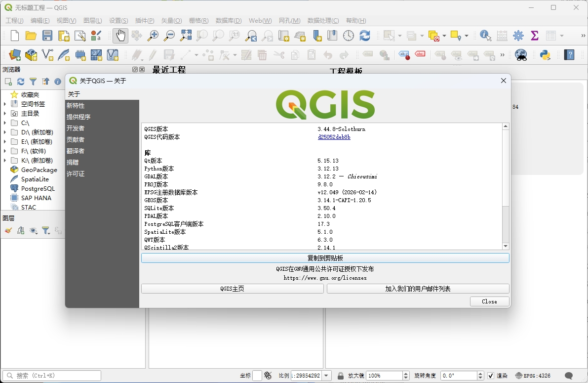Select the SAP HANA item in Browser
This screenshot has height=383, width=588.
pyautogui.click(x=36, y=198)
